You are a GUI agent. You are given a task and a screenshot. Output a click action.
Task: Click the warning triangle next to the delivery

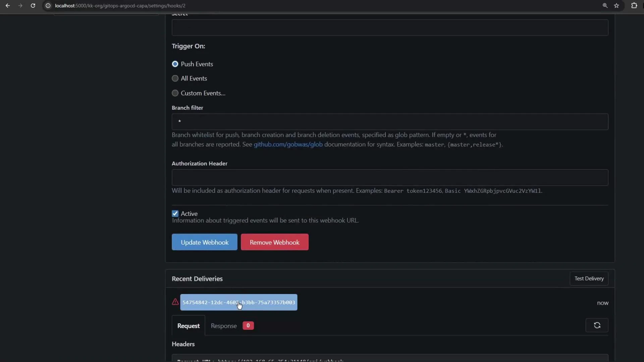point(175,302)
